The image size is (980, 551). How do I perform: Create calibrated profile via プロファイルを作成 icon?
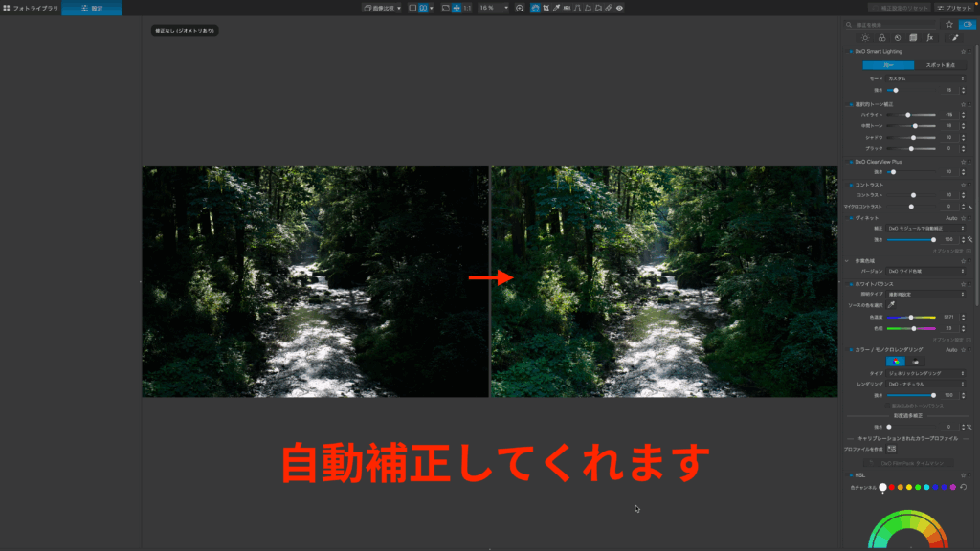pos(892,450)
